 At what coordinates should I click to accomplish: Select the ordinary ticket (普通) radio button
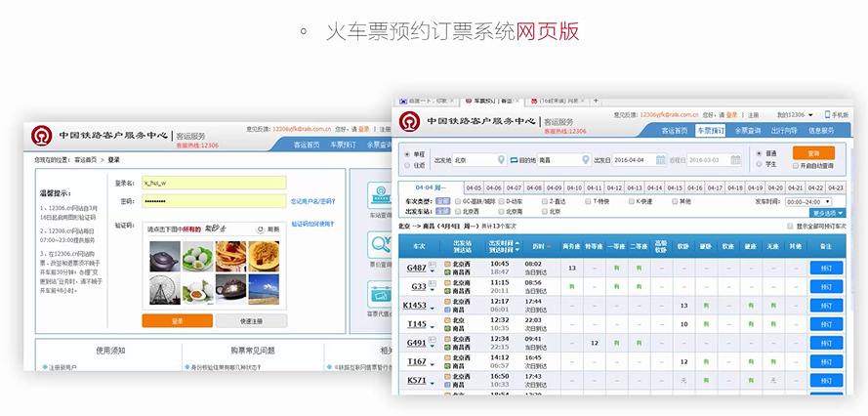point(759,153)
